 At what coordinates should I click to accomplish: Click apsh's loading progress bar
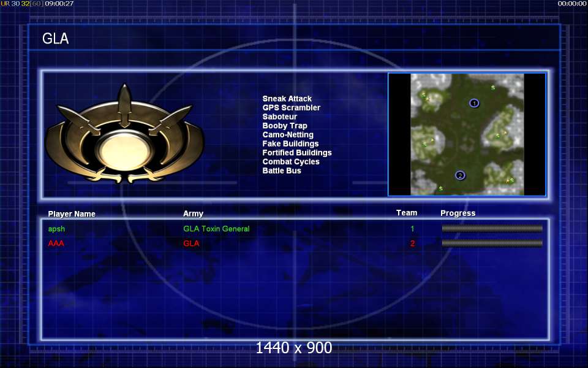click(x=492, y=228)
